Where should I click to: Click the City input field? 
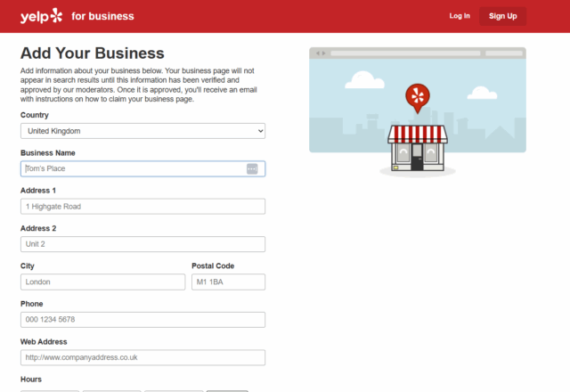pos(102,282)
